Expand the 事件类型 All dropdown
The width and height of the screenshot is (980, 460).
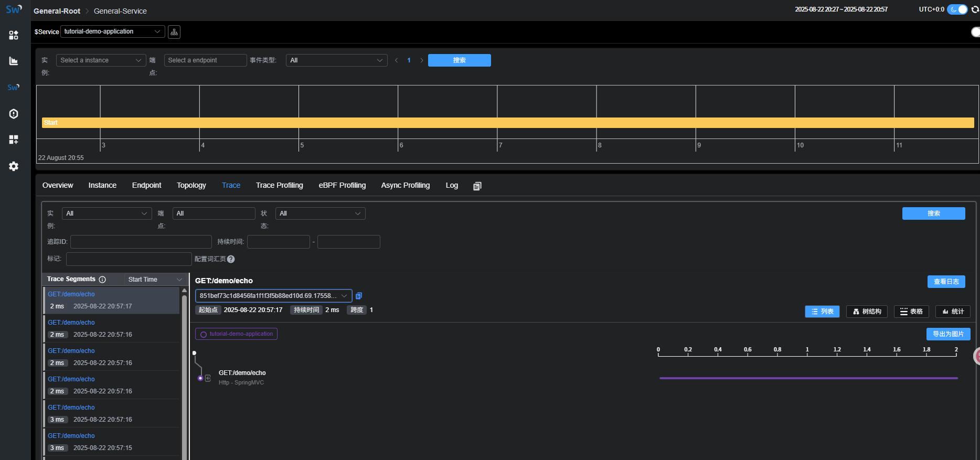pyautogui.click(x=336, y=60)
